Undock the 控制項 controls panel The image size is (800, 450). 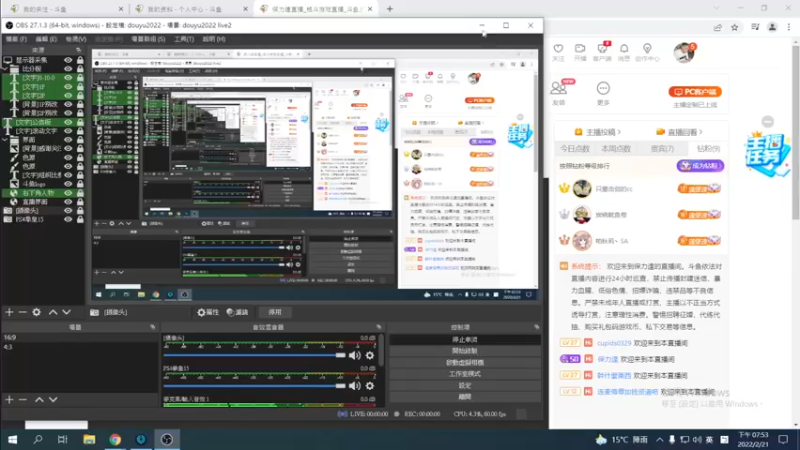(x=536, y=327)
